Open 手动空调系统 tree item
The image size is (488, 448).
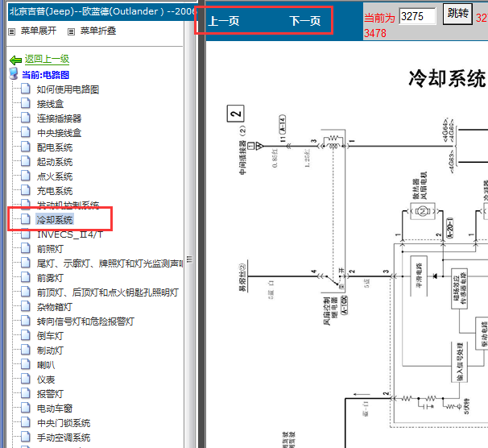[64, 438]
